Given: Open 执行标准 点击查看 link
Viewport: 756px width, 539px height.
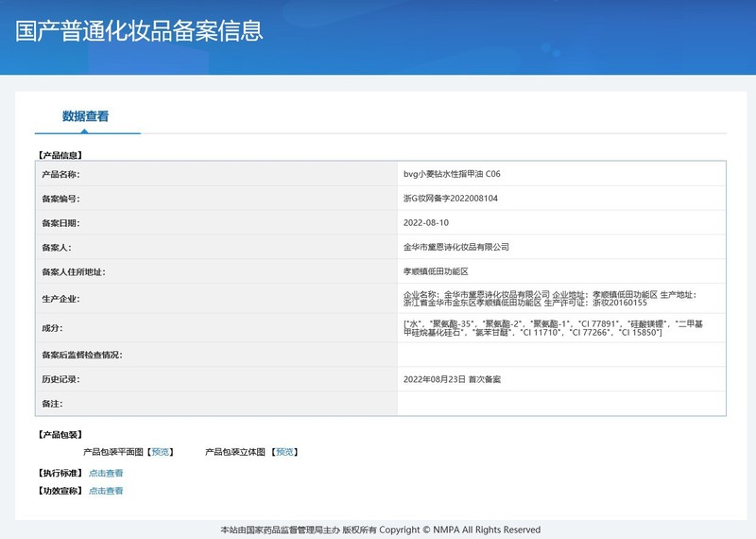Looking at the screenshot, I should click(106, 473).
